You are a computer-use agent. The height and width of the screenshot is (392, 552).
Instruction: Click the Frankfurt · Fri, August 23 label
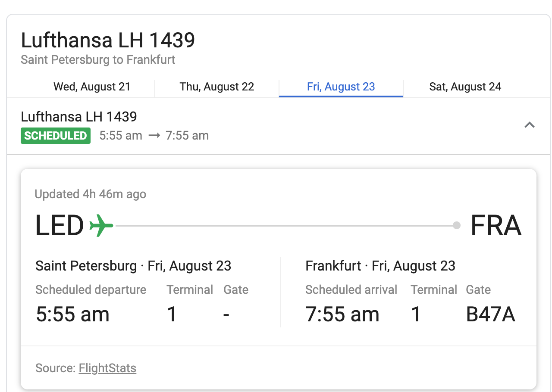point(380,266)
